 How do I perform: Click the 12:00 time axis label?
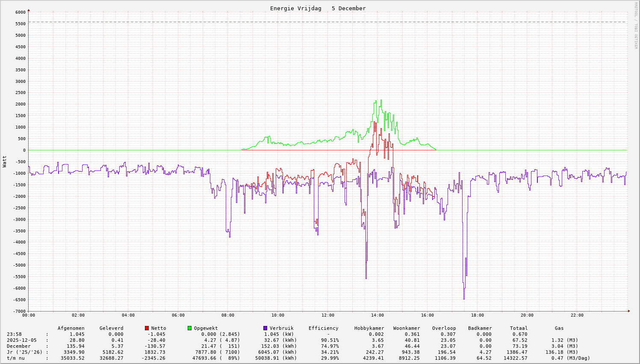[327, 315]
